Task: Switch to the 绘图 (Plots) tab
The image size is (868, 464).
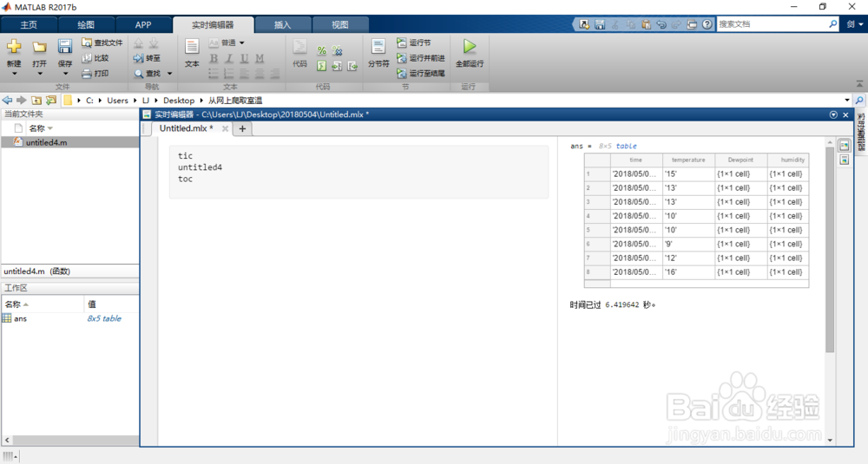Action: [x=86, y=25]
